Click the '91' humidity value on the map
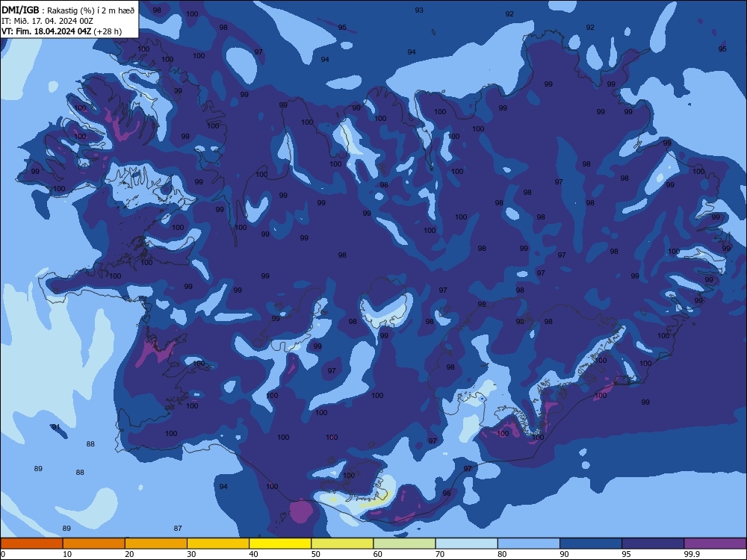The width and height of the screenshot is (747, 560). [x=56, y=426]
